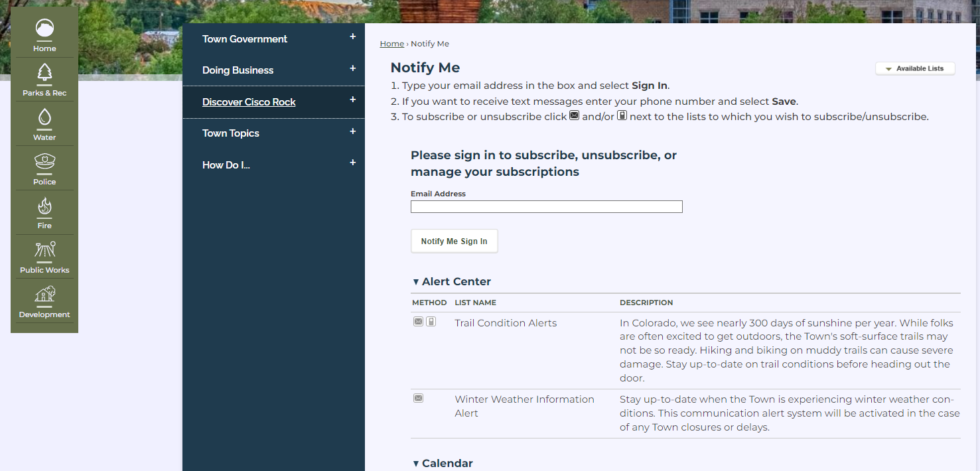
Task: Click the Notify Me Sign In button
Action: [454, 241]
